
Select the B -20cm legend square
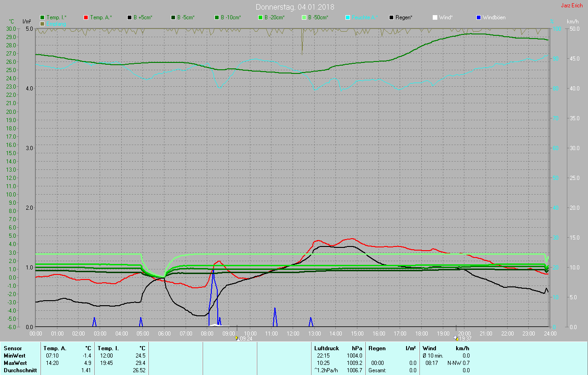click(260, 17)
